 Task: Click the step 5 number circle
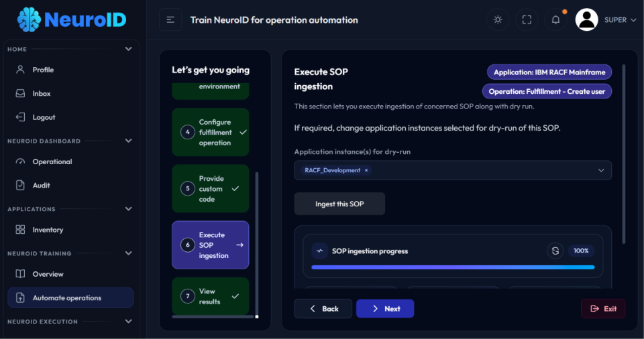coord(188,189)
